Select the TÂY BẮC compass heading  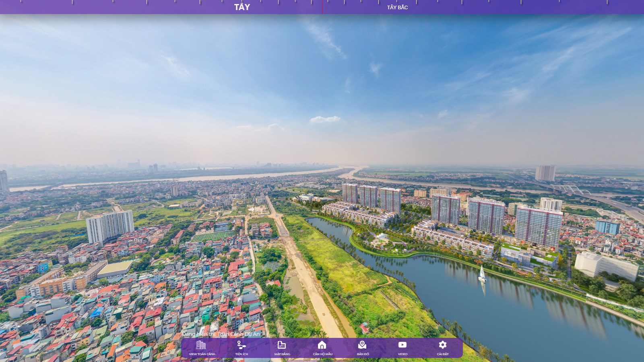click(397, 8)
